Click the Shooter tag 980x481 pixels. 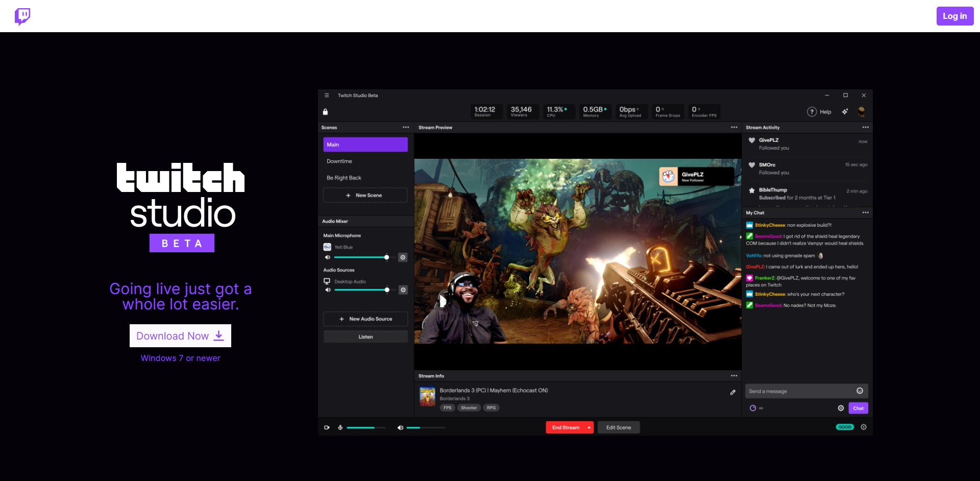pyautogui.click(x=469, y=407)
